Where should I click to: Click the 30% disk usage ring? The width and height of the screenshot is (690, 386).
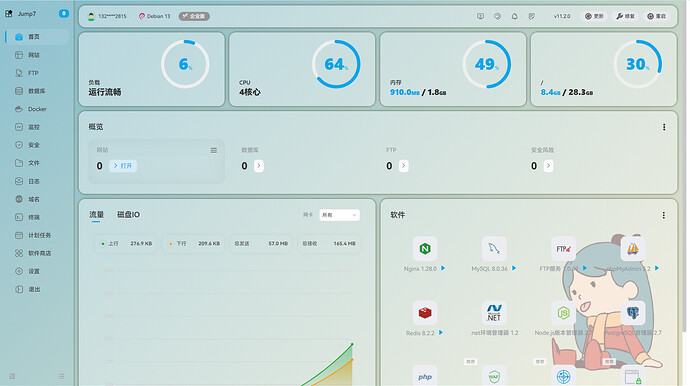(x=638, y=64)
